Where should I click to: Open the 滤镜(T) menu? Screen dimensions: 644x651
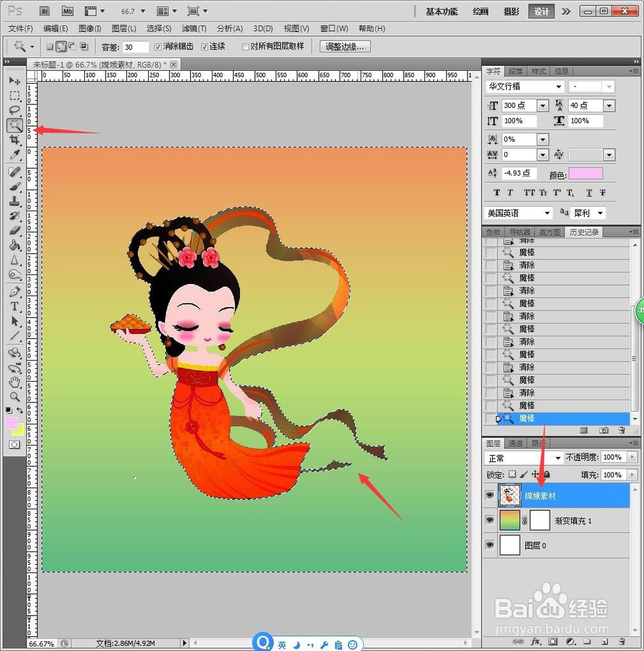point(194,28)
